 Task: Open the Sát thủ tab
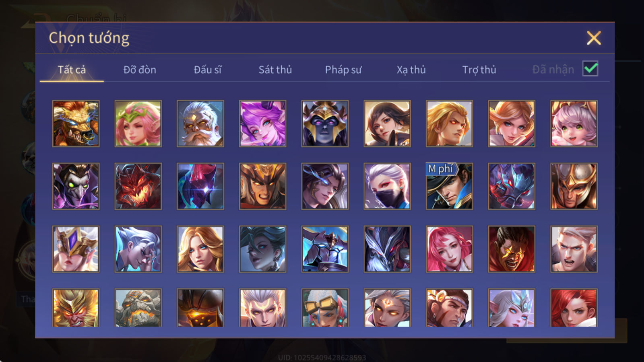pos(275,70)
